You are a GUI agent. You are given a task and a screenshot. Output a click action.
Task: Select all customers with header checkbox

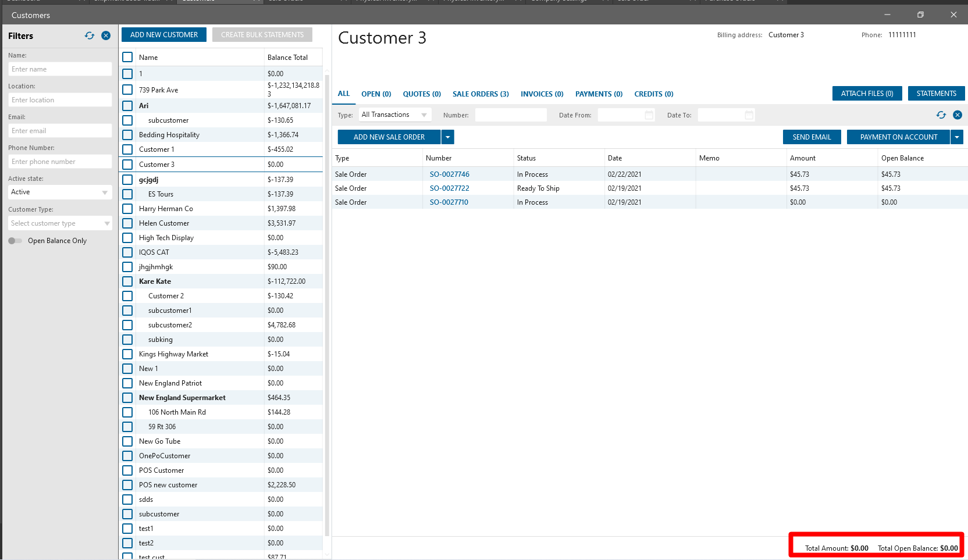click(127, 57)
